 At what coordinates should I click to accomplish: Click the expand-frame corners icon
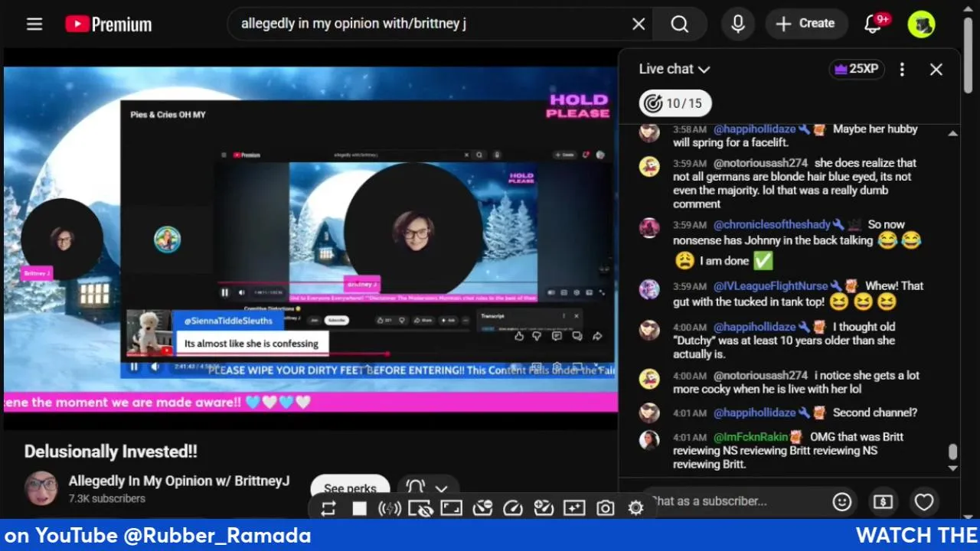[x=451, y=508]
